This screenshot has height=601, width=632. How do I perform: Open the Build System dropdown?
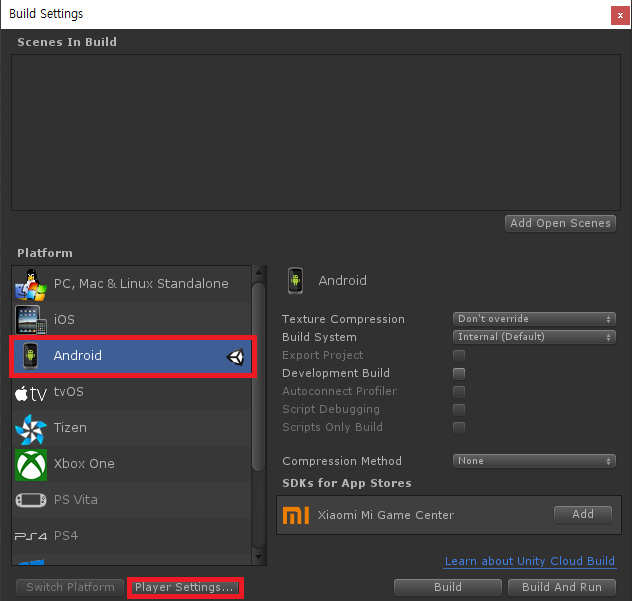click(x=534, y=337)
